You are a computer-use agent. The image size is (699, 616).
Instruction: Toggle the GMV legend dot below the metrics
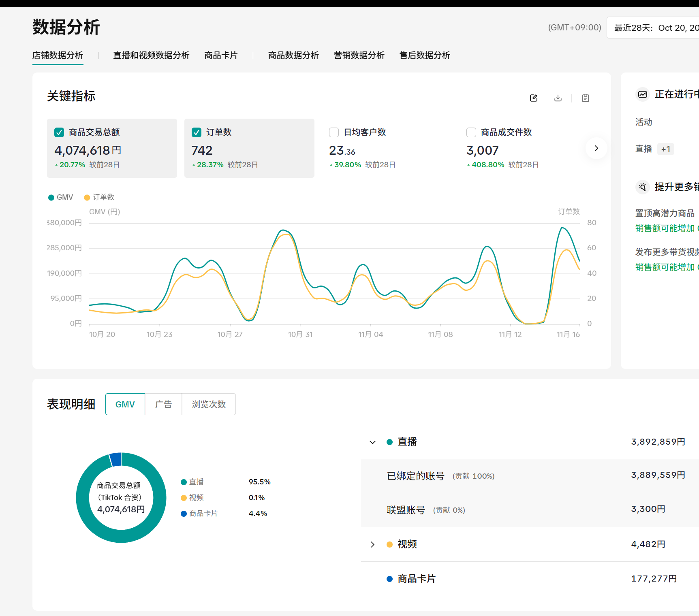[x=51, y=197]
